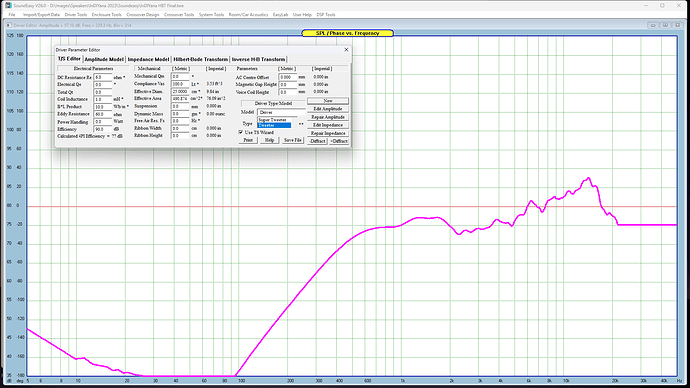Click the Power Handling field
Image resolution: width=690 pixels, height=388 pixels.
[103, 122]
